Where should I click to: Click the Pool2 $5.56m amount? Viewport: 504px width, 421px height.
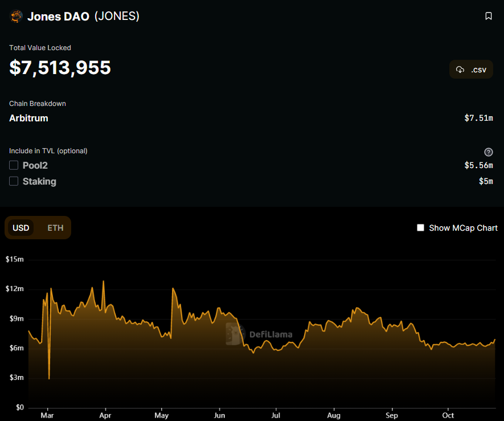478,165
